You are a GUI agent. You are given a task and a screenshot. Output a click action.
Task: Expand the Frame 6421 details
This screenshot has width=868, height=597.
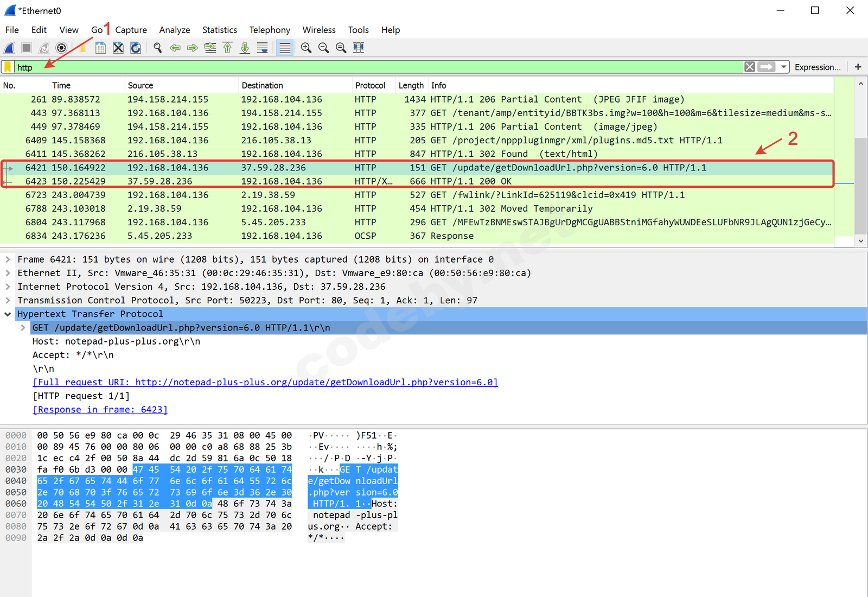pos(8,259)
